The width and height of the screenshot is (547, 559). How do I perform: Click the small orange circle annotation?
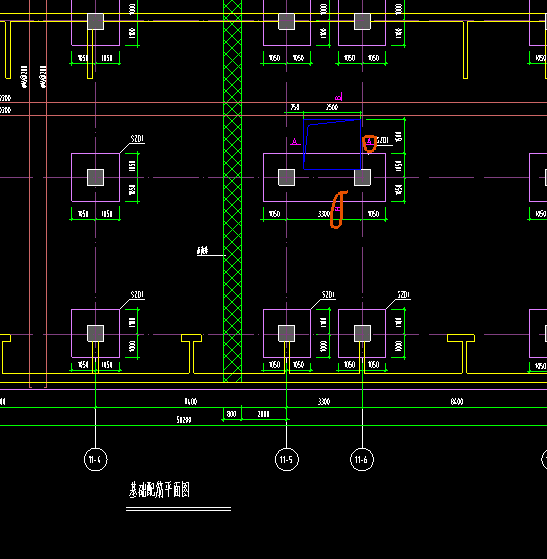pyautogui.click(x=369, y=143)
